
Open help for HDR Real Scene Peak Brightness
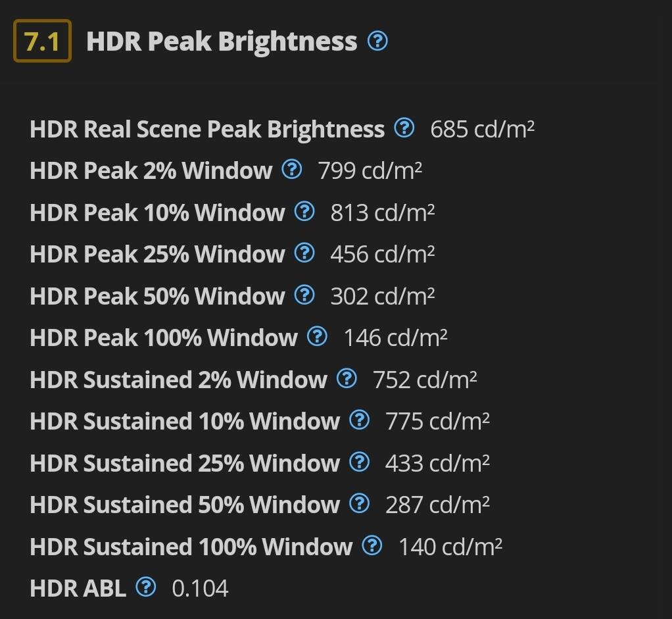(x=404, y=128)
